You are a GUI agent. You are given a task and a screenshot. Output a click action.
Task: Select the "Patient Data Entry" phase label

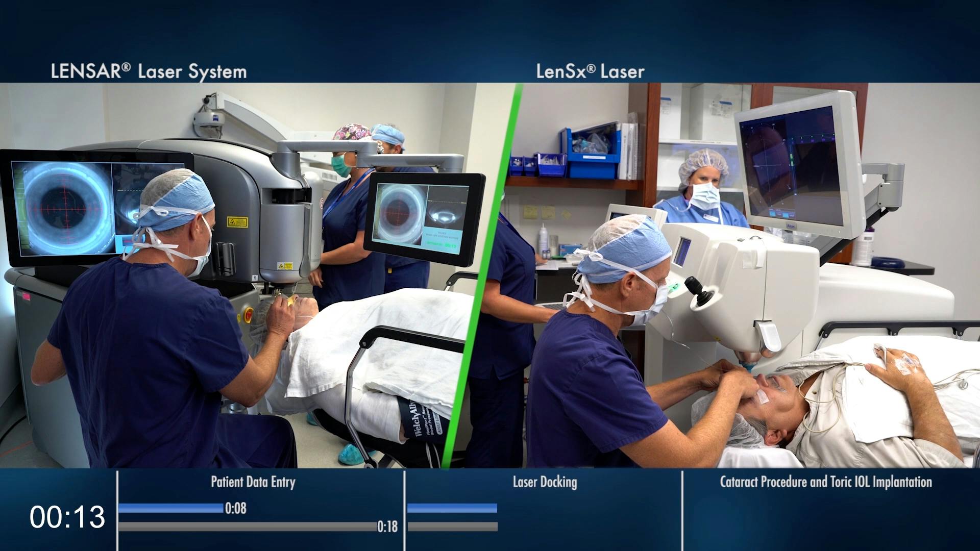pos(253,482)
